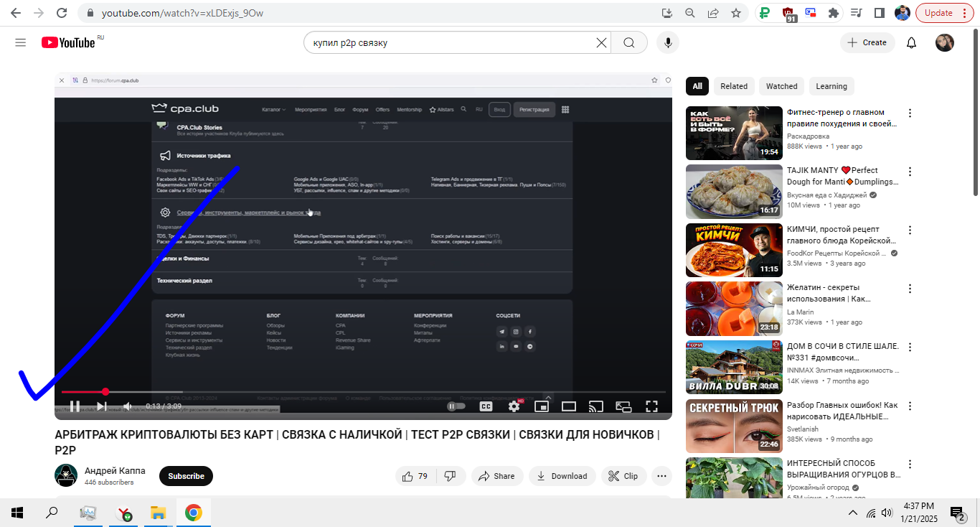Click the zoom magnifier in address bar
The width and height of the screenshot is (980, 527).
coord(690,13)
